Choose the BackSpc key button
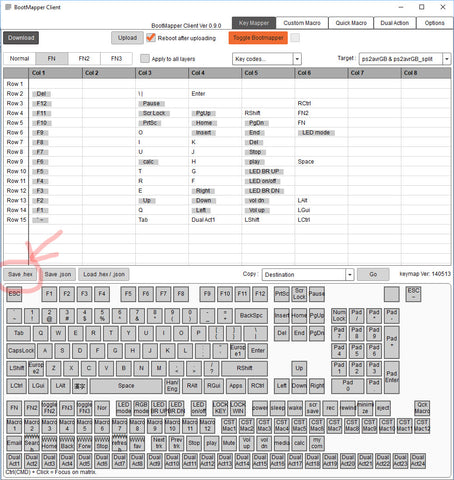 pos(251,315)
